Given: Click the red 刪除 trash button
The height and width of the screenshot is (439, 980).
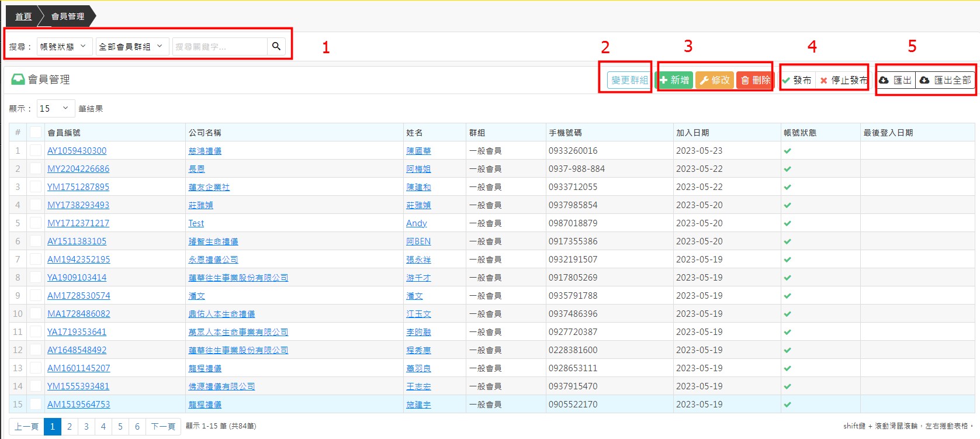Looking at the screenshot, I should pyautogui.click(x=755, y=80).
